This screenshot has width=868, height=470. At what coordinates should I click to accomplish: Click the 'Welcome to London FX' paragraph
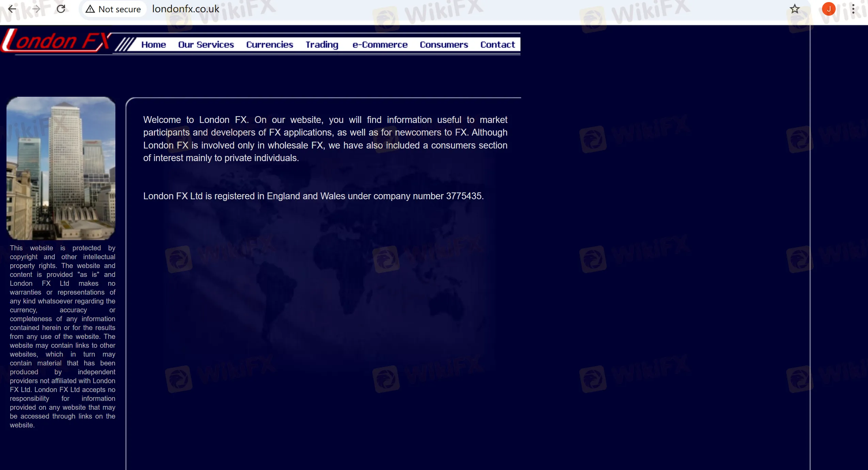[x=325, y=139]
